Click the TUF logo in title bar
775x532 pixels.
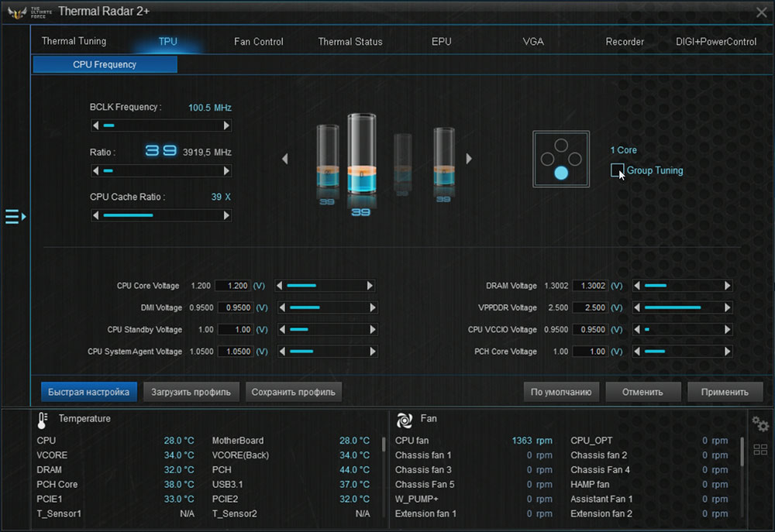tap(17, 12)
